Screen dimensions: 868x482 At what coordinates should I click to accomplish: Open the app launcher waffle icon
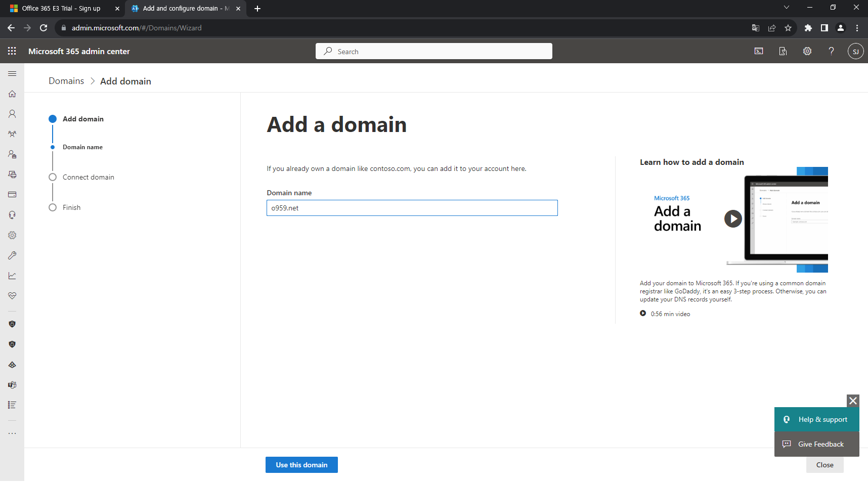point(12,51)
